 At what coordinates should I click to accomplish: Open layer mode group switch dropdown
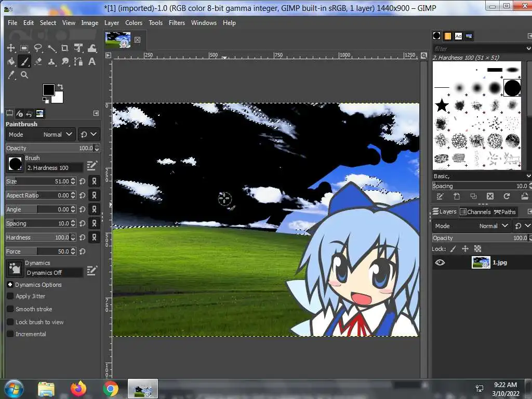pyautogui.click(x=523, y=226)
